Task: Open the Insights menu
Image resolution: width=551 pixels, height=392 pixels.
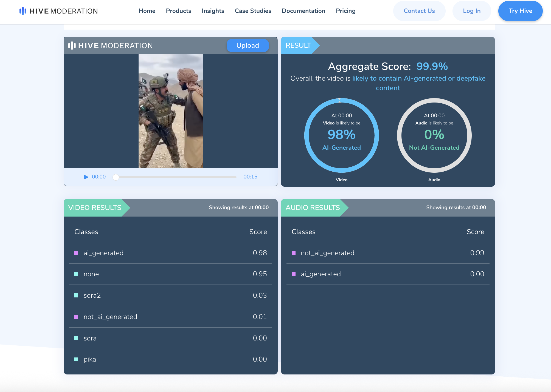Action: point(213,11)
